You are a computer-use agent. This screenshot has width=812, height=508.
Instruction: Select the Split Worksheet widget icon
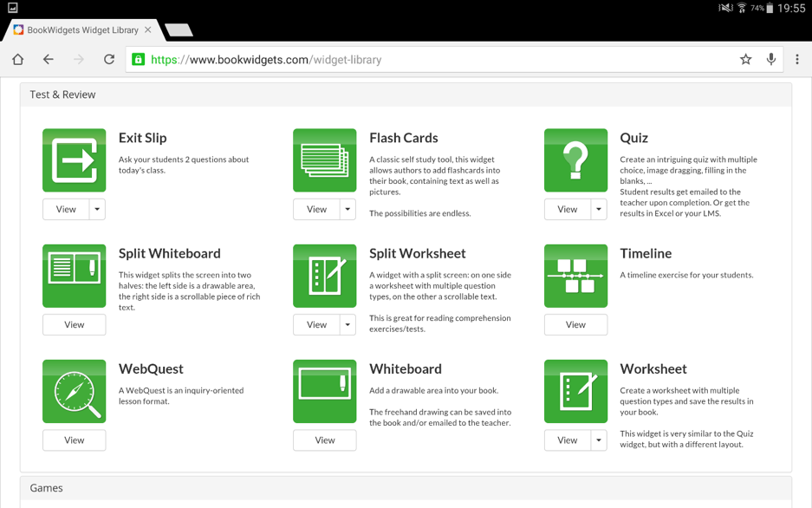tap(325, 276)
